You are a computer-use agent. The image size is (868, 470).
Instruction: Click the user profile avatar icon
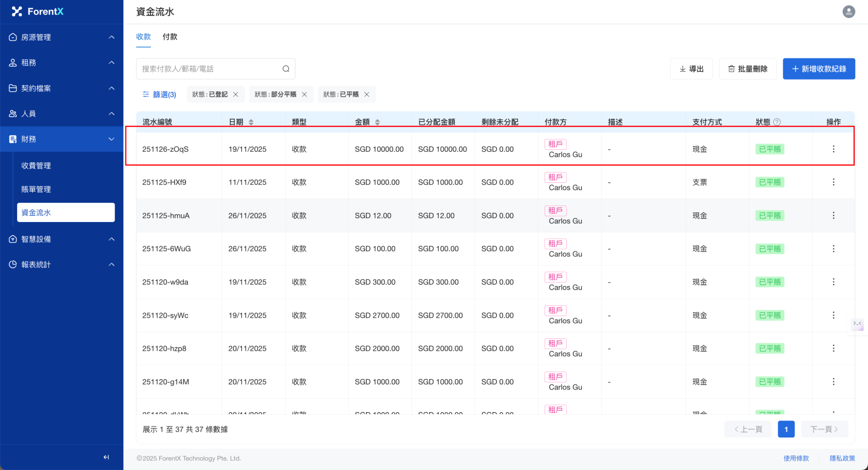pyautogui.click(x=848, y=11)
